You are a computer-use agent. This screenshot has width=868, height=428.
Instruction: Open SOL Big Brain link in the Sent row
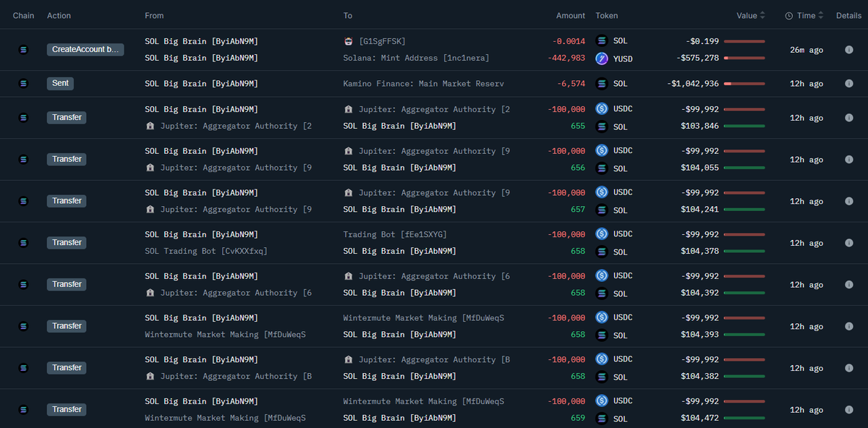(201, 84)
